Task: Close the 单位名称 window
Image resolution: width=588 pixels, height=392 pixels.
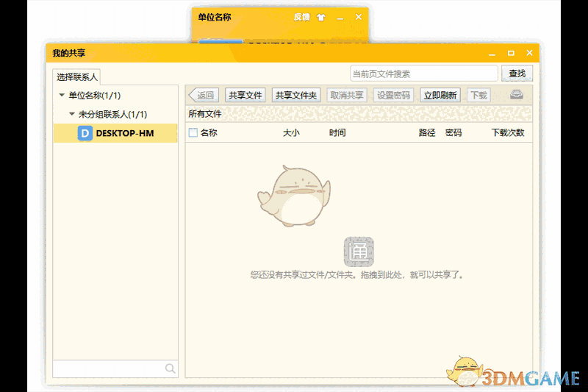Action: [x=359, y=17]
